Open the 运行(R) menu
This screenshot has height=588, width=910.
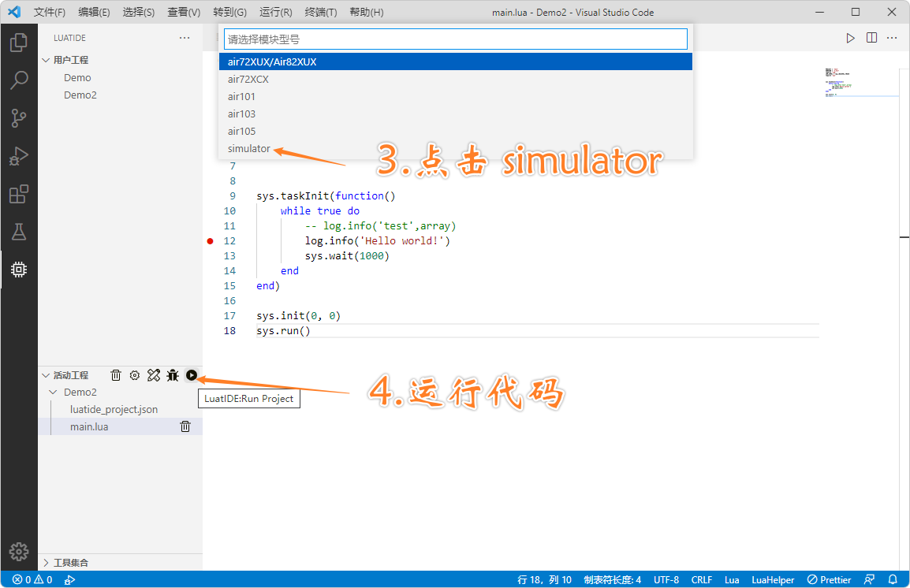(x=276, y=12)
